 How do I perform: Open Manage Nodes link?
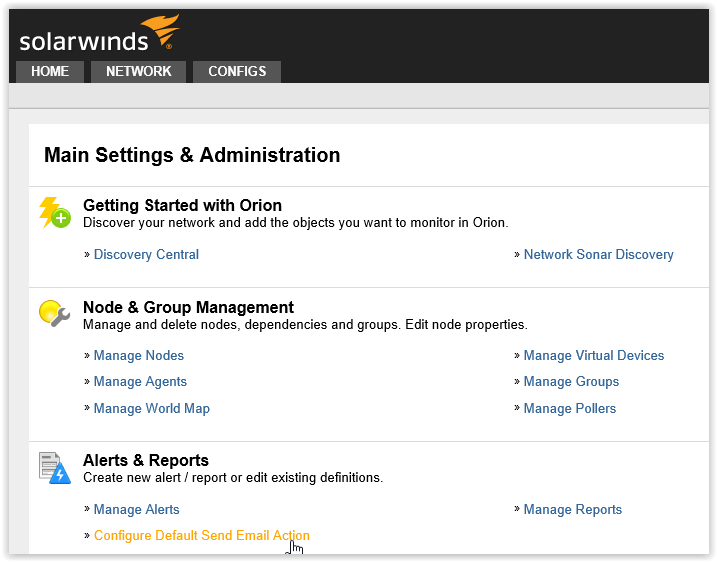[x=139, y=355]
